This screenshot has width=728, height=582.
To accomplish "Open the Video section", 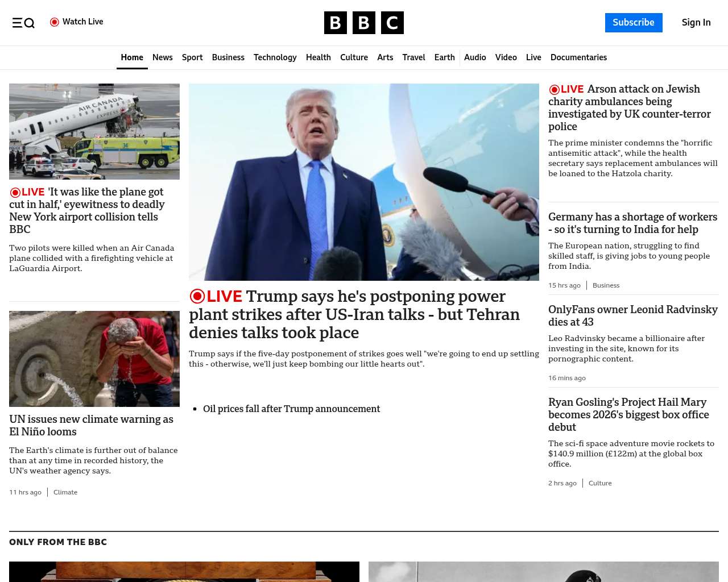I will 506,57.
